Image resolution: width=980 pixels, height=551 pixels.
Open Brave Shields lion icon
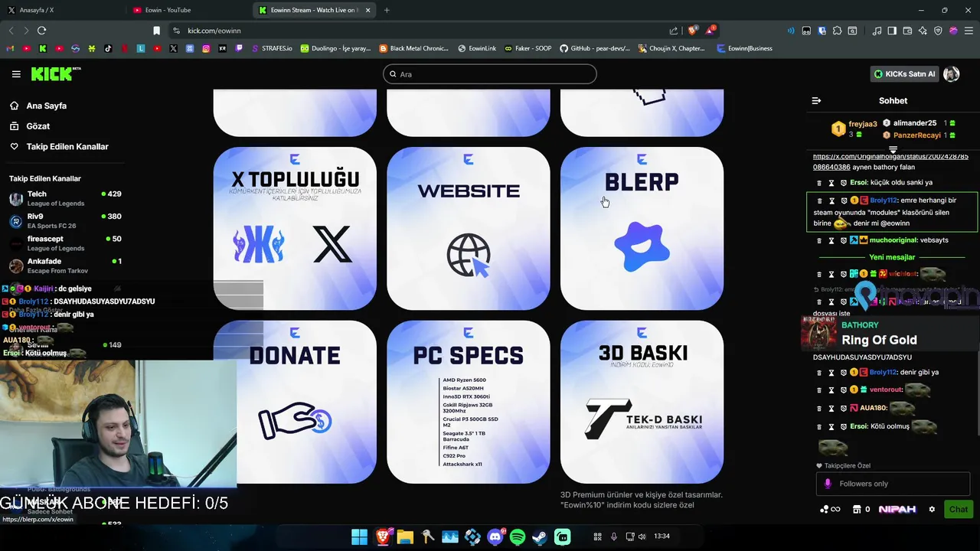[692, 31]
